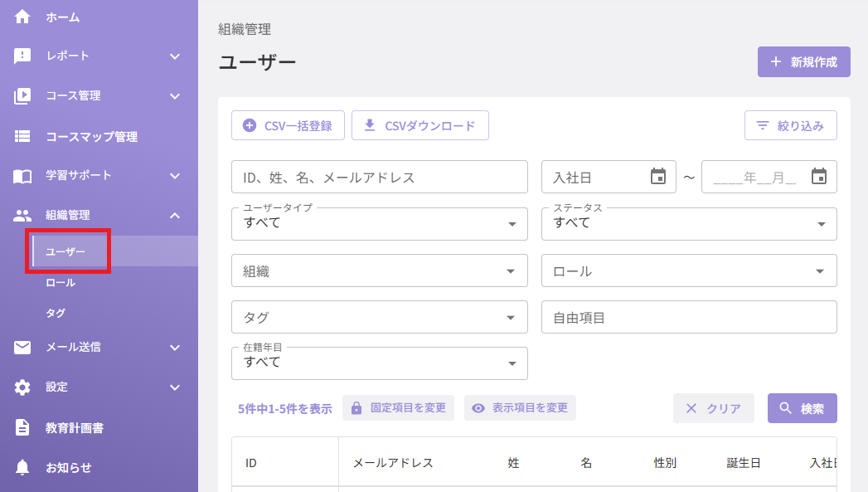The height and width of the screenshot is (492, 868).
Task: Click the education plan document icon
Action: [x=22, y=428]
